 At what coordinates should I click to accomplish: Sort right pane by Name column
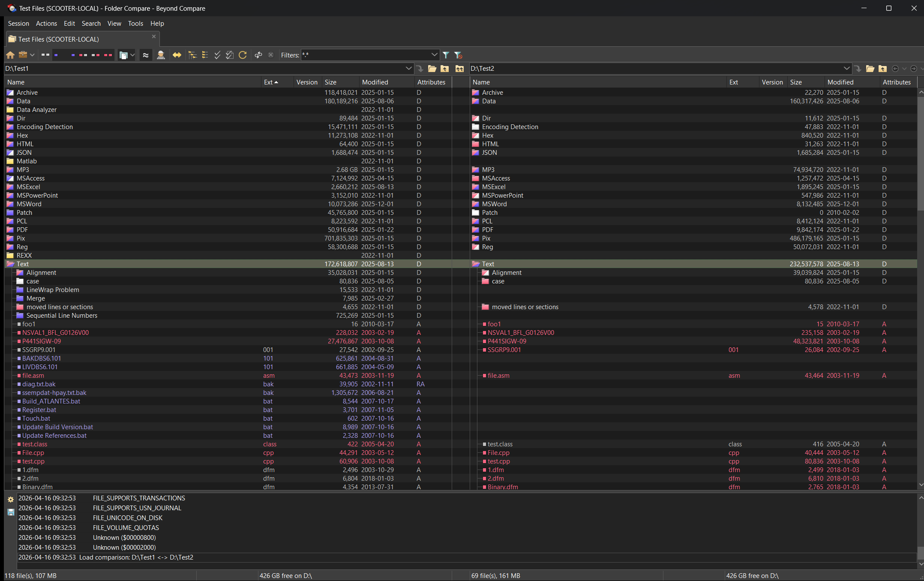(598, 82)
